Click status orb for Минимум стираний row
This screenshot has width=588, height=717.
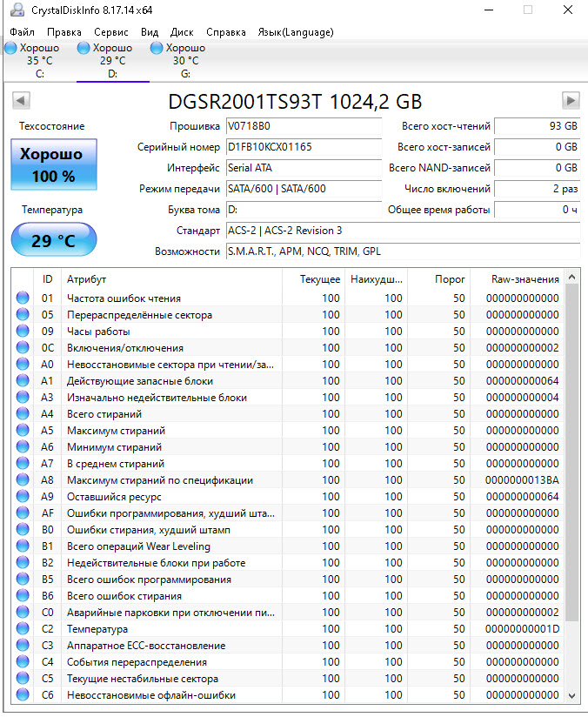click(23, 446)
